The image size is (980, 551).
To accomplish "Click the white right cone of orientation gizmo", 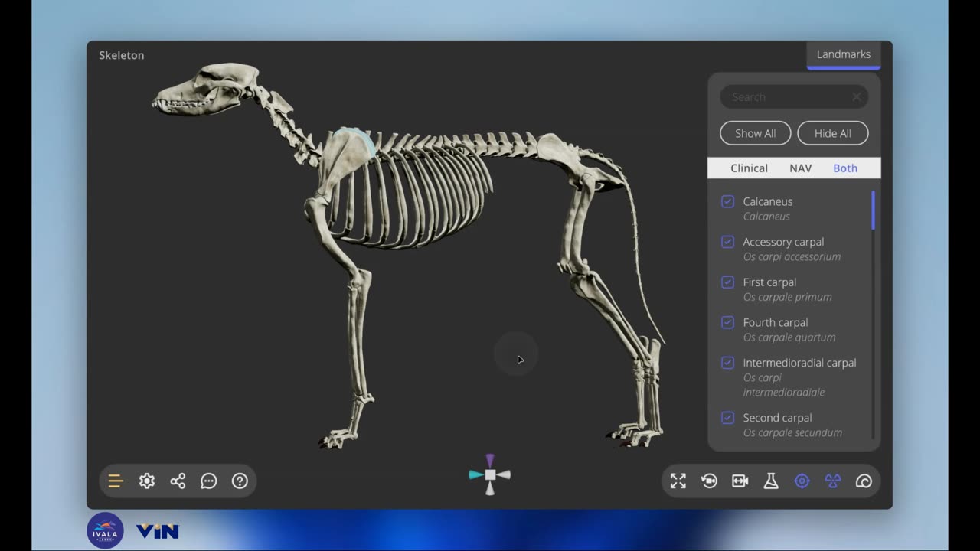I will [504, 475].
